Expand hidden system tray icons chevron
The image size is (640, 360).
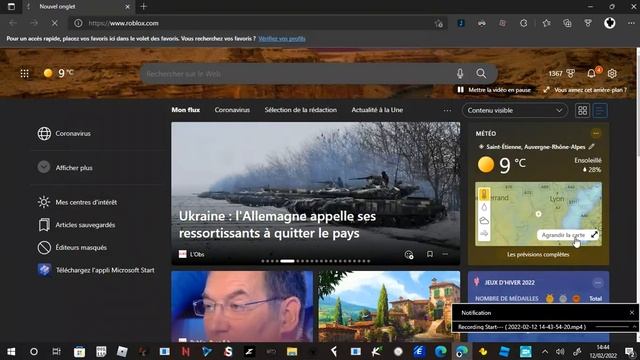[x=545, y=351]
